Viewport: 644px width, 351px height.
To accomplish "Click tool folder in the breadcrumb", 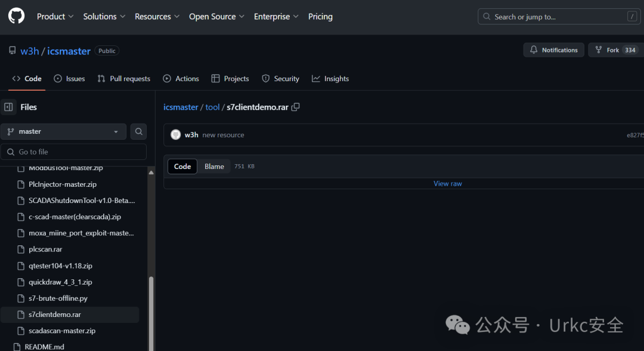I will [212, 107].
